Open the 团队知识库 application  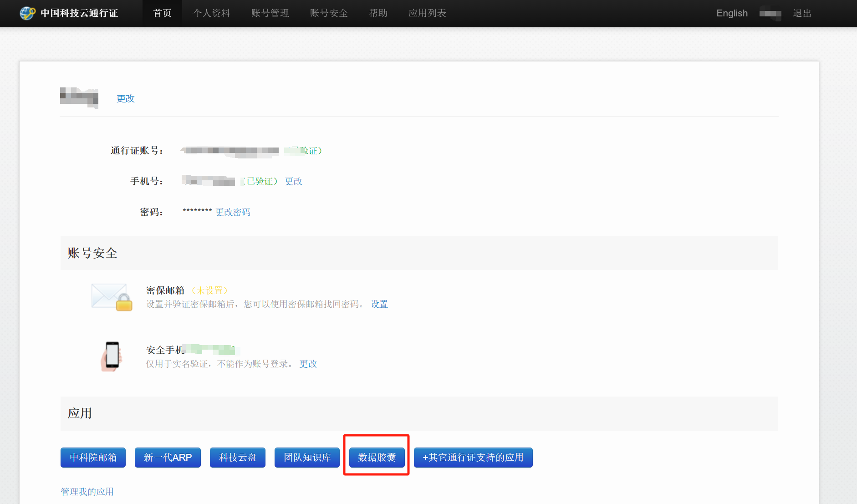(307, 458)
